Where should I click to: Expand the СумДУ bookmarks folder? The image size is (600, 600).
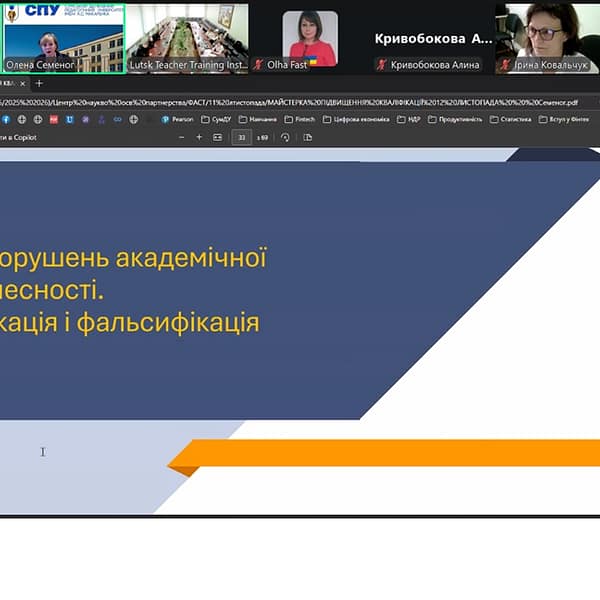pyautogui.click(x=216, y=119)
